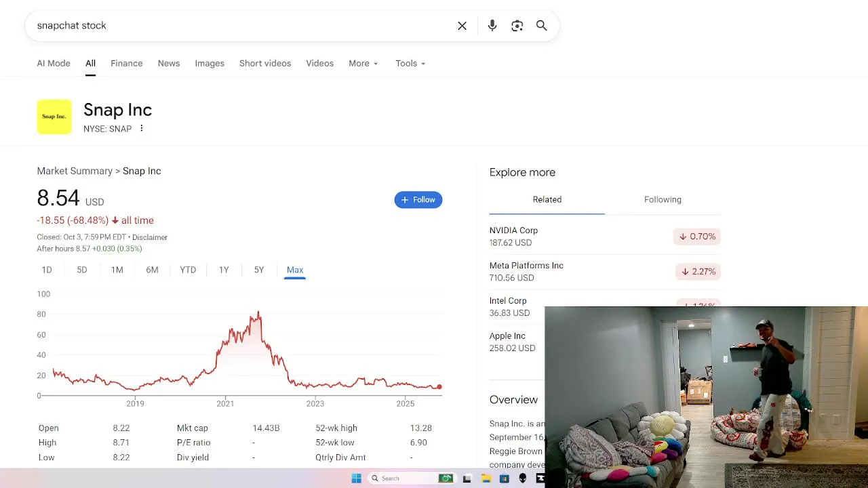Expand the Tools dropdown
The image size is (868, 488).
(x=410, y=63)
